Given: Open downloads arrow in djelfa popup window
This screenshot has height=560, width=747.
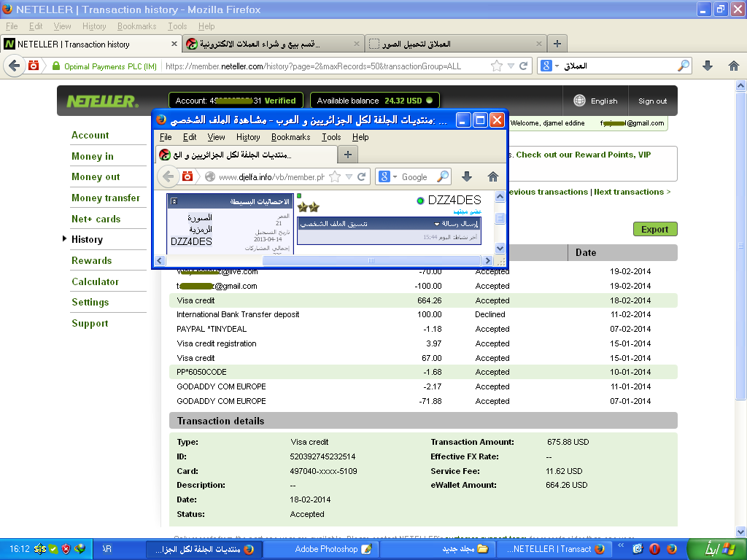Looking at the screenshot, I should click(x=467, y=176).
